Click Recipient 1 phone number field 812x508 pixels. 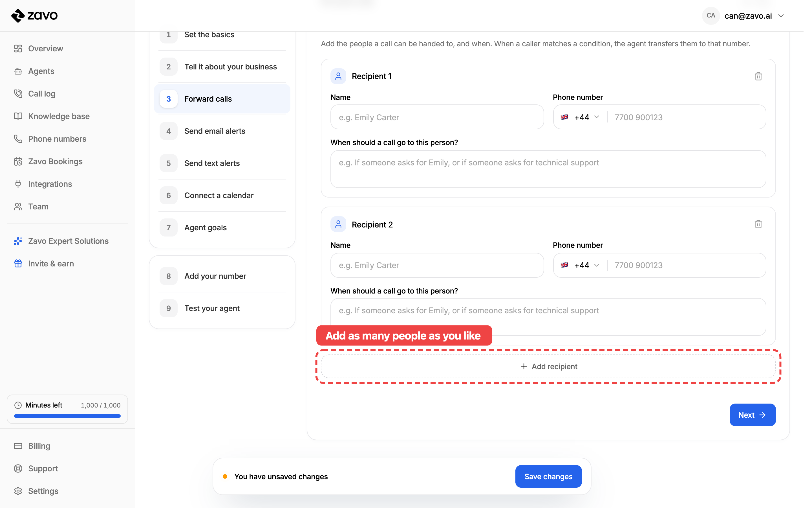pos(687,117)
